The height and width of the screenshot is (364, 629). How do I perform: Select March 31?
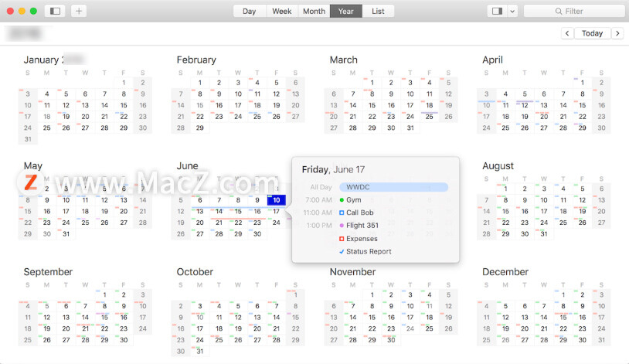coord(410,128)
